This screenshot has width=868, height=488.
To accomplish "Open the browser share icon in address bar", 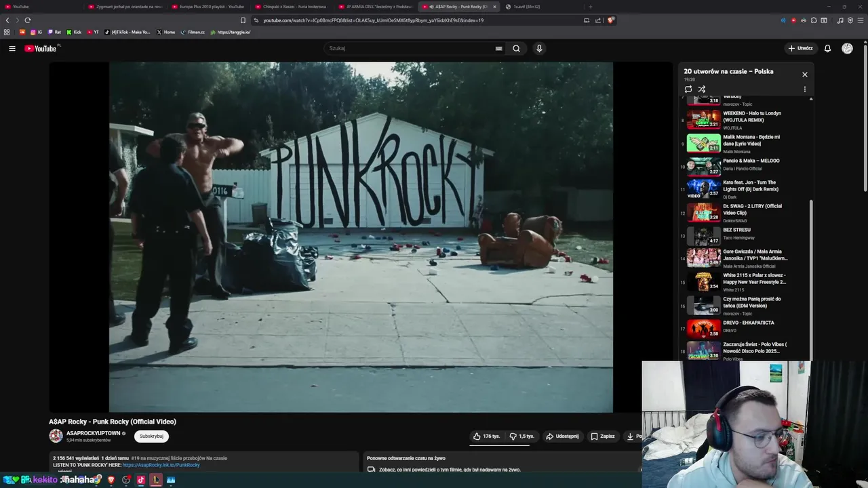I will 598,20.
